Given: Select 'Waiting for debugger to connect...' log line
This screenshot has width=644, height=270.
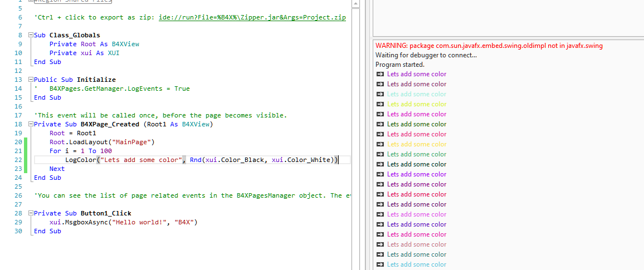Looking at the screenshot, I should (x=426, y=55).
